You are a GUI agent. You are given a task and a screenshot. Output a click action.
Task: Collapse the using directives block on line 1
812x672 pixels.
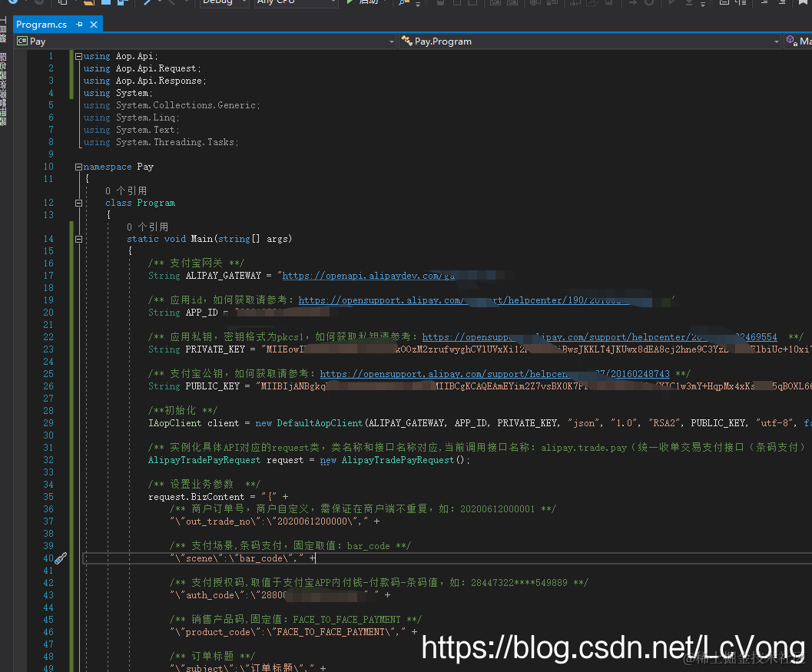tap(78, 56)
